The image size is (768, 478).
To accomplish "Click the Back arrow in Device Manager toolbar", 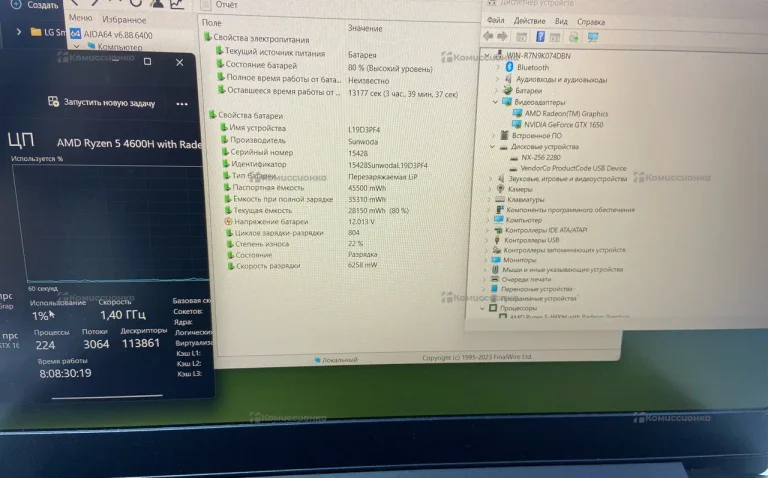I will 489,37.
